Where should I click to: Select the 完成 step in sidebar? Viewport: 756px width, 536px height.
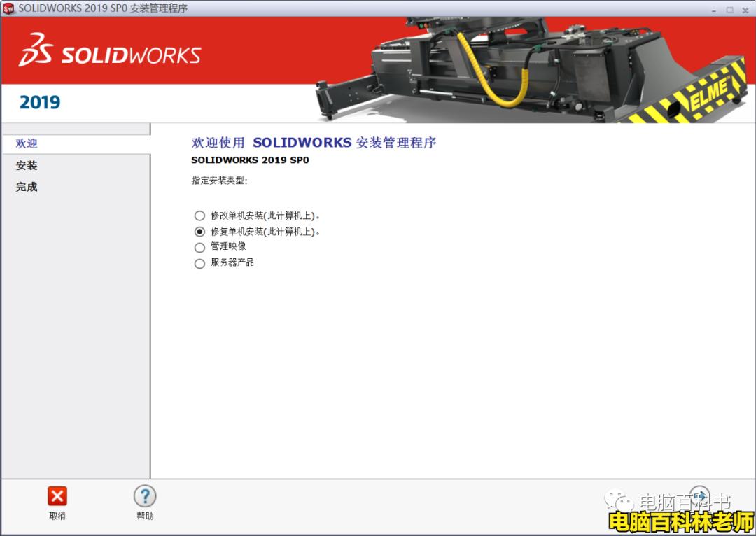pos(26,187)
